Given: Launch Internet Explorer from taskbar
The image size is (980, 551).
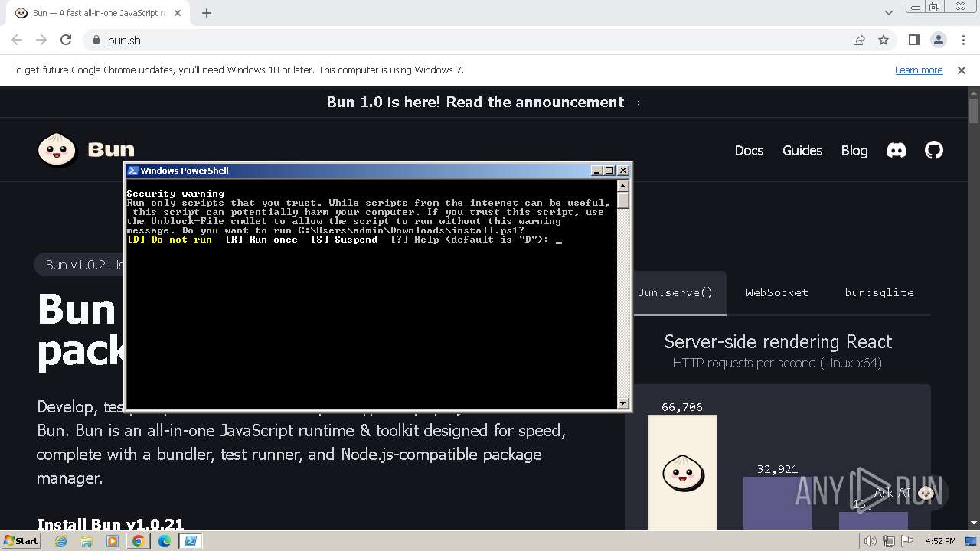Looking at the screenshot, I should [x=61, y=541].
